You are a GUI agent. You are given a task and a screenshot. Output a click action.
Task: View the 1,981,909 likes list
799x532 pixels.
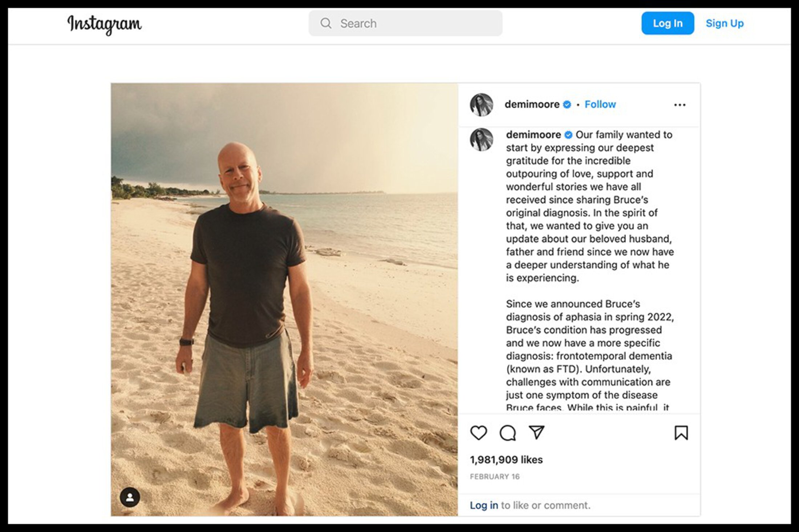(506, 460)
